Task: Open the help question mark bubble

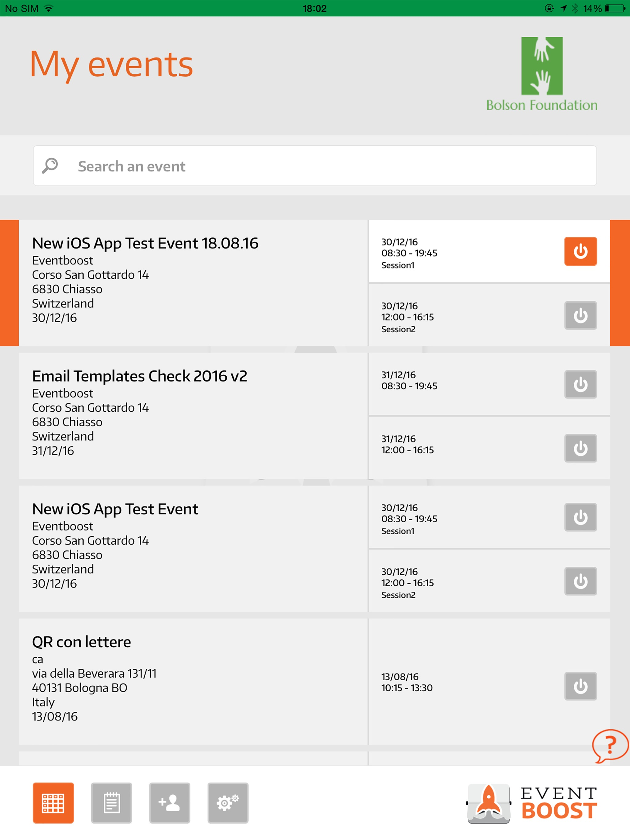Action: (x=610, y=746)
